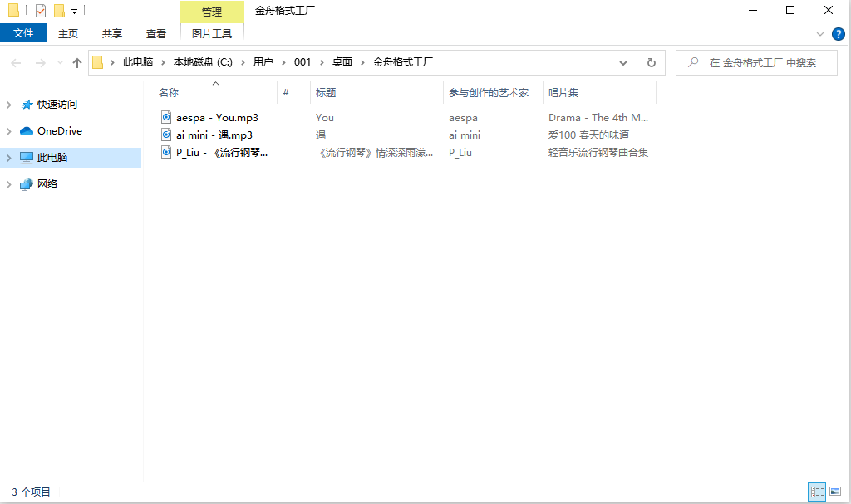
Task: Open the Customize Quick Access Toolbar arrow
Action: tap(74, 11)
